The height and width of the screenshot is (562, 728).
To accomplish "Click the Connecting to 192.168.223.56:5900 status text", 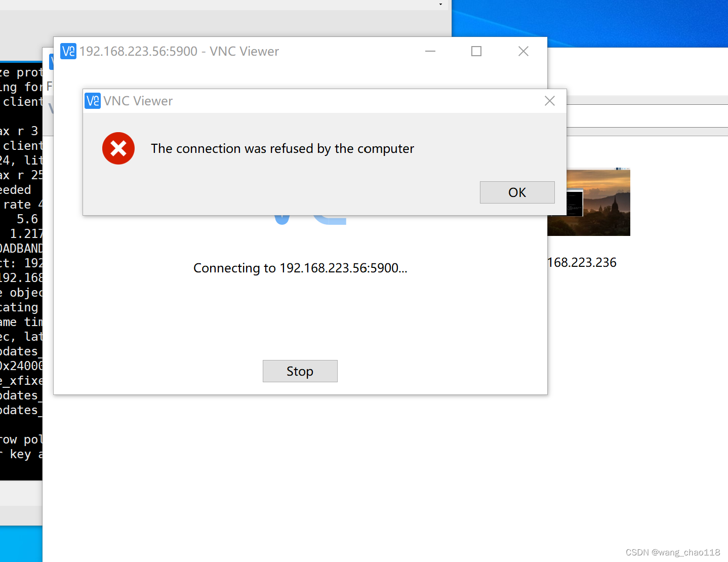I will click(300, 268).
